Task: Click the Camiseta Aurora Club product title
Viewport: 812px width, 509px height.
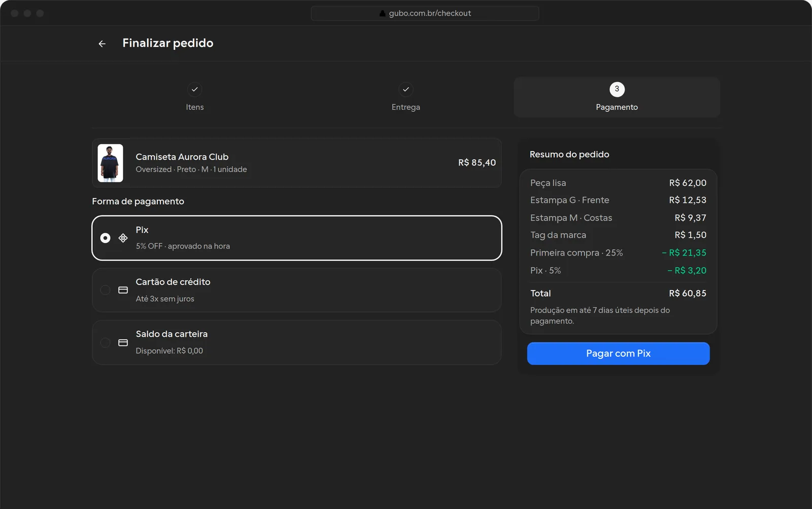Action: [182, 157]
